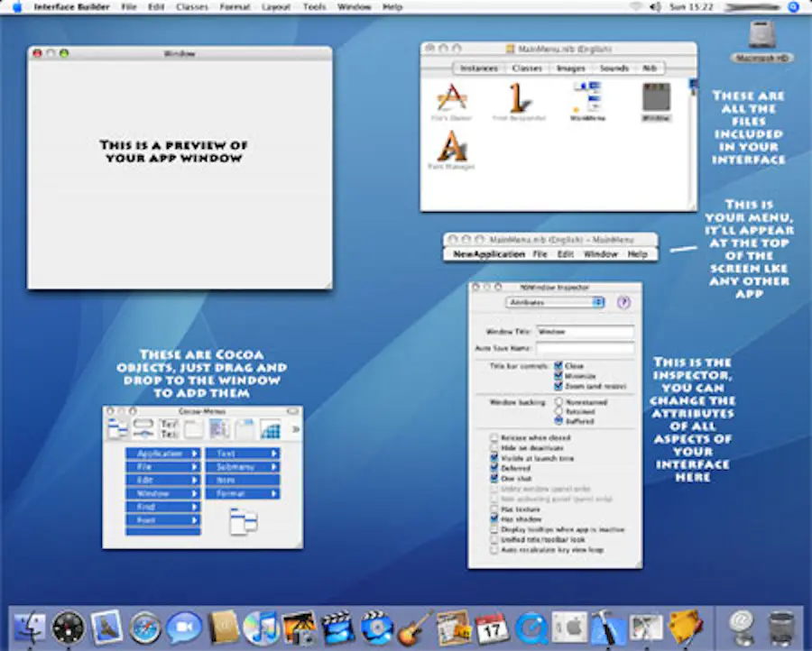Launch iMovie clapperboard in Dock
The image size is (812, 651).
(x=338, y=628)
